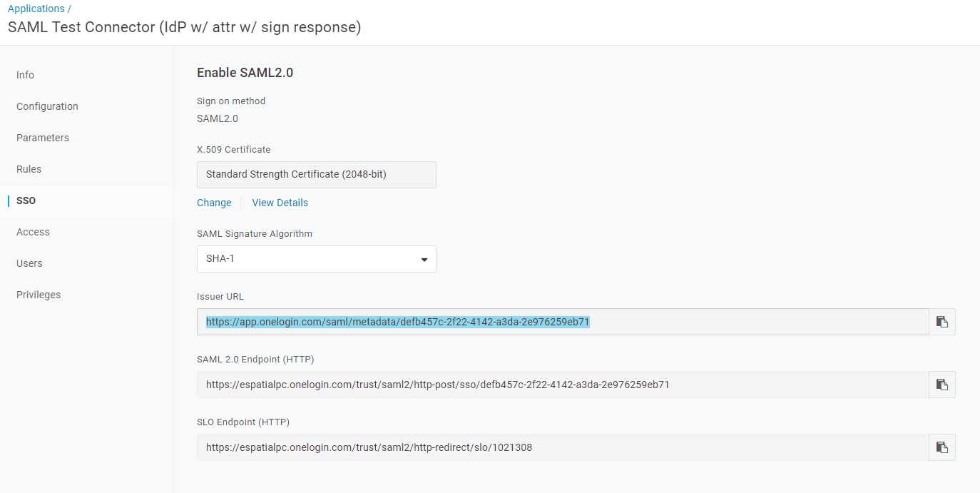Select the Rules section
Image resolution: width=980 pixels, height=493 pixels.
[x=29, y=169]
